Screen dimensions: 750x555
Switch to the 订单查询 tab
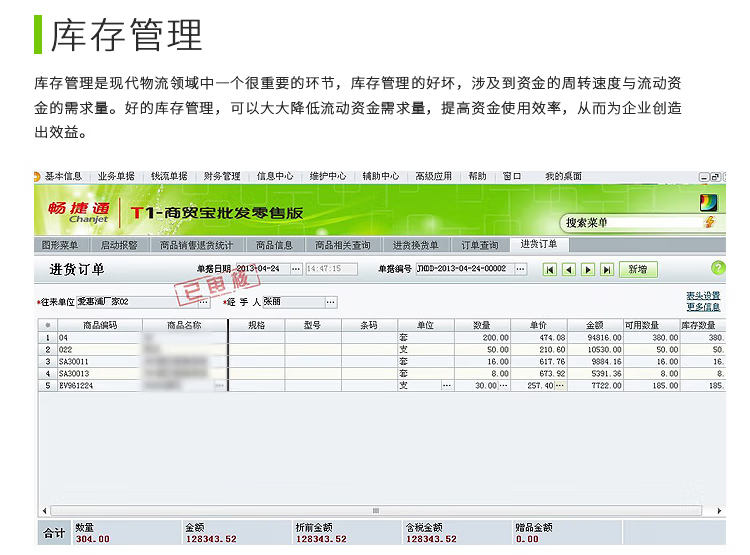pyautogui.click(x=480, y=245)
